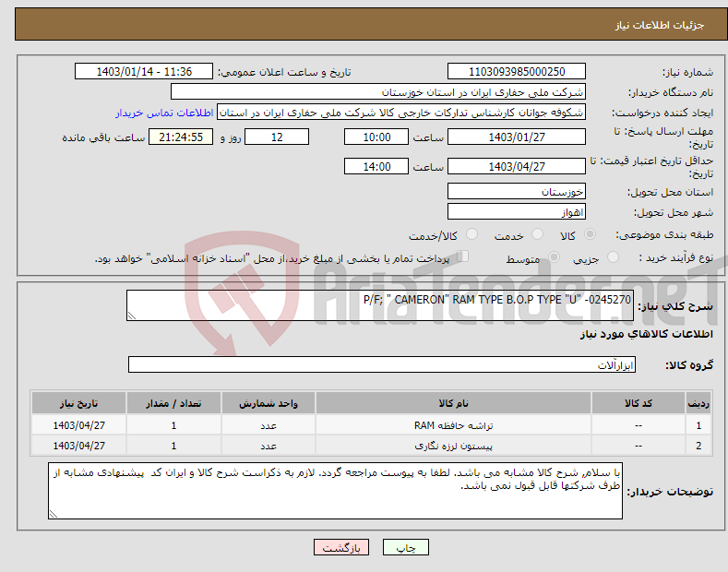Image resolution: width=728 pixels, height=572 pixels.
Task: Select the خدمت radio button
Action: click(537, 234)
